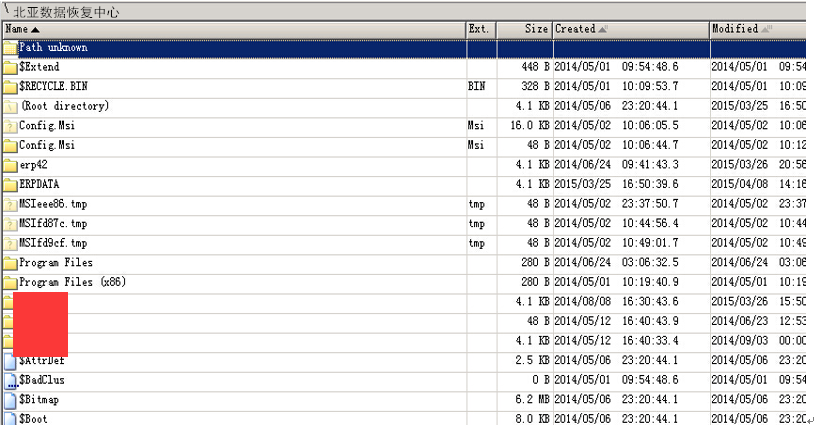The width and height of the screenshot is (821, 425).
Task: Click the Created column sort arrow
Action: (x=602, y=29)
